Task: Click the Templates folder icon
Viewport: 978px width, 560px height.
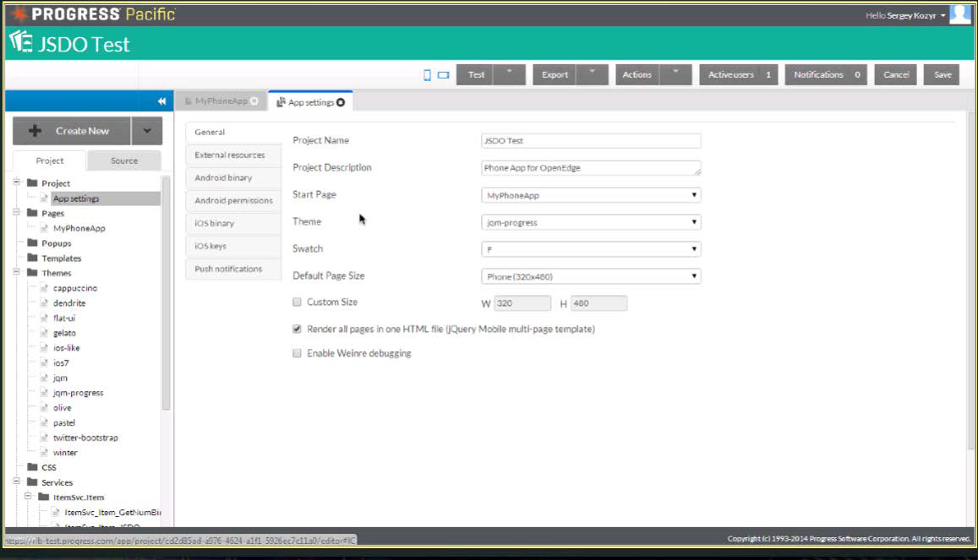Action: [32, 258]
